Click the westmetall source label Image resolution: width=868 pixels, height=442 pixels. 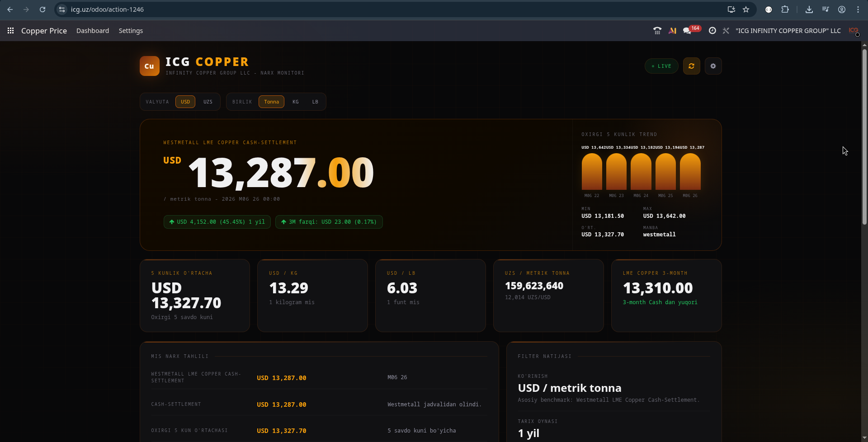point(659,235)
